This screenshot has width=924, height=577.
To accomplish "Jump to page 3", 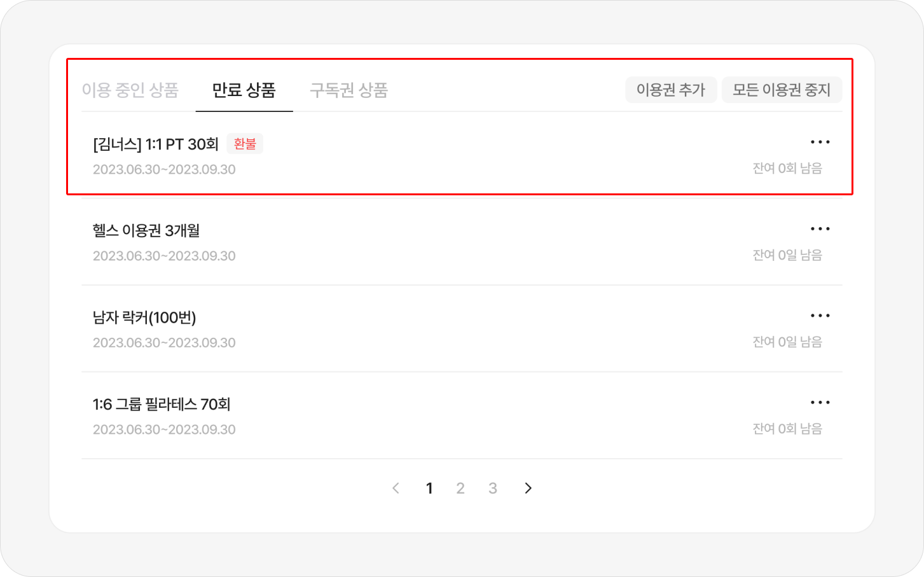I will pos(492,488).
